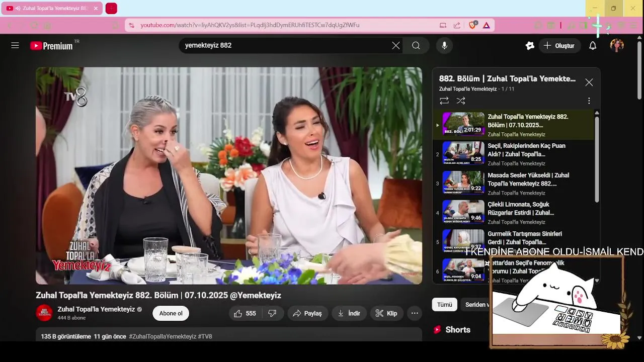Toggle playlist loop
The image size is (644, 362).
[x=444, y=101]
